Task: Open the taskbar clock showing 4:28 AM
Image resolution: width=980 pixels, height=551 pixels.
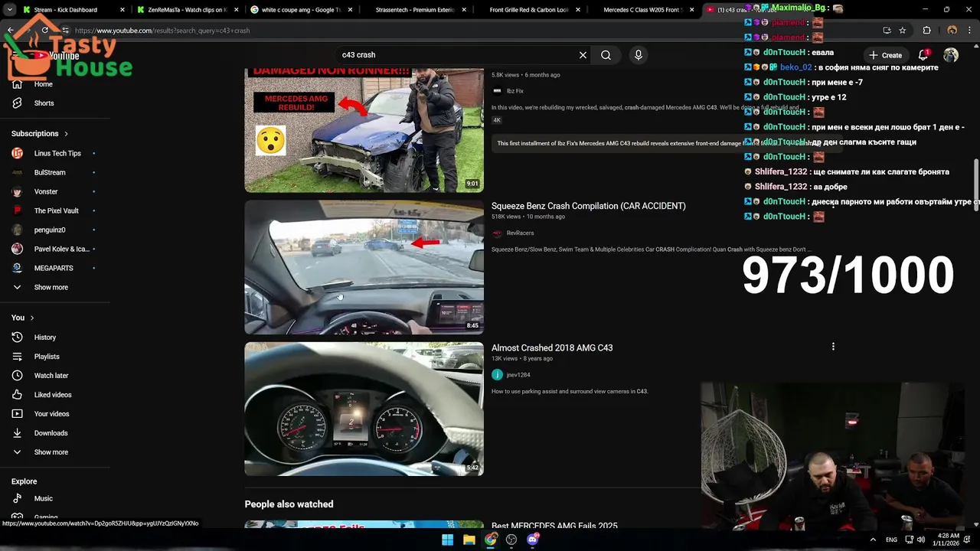Action: pyautogui.click(x=948, y=540)
